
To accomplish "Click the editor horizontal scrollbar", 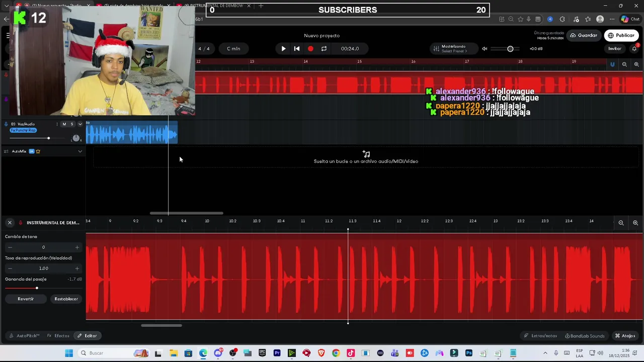I will 162,325.
